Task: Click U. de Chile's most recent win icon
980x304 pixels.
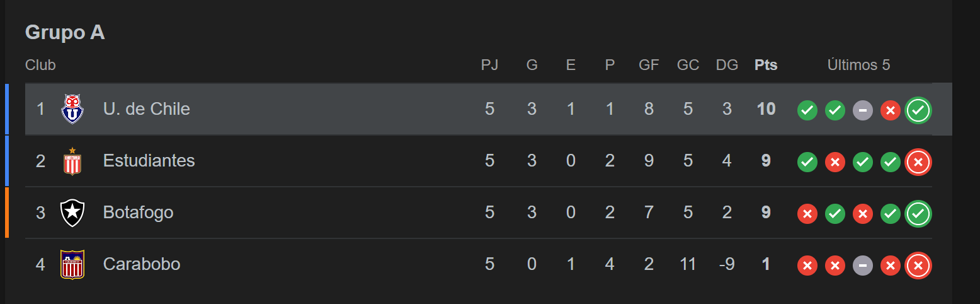Action: point(918,110)
